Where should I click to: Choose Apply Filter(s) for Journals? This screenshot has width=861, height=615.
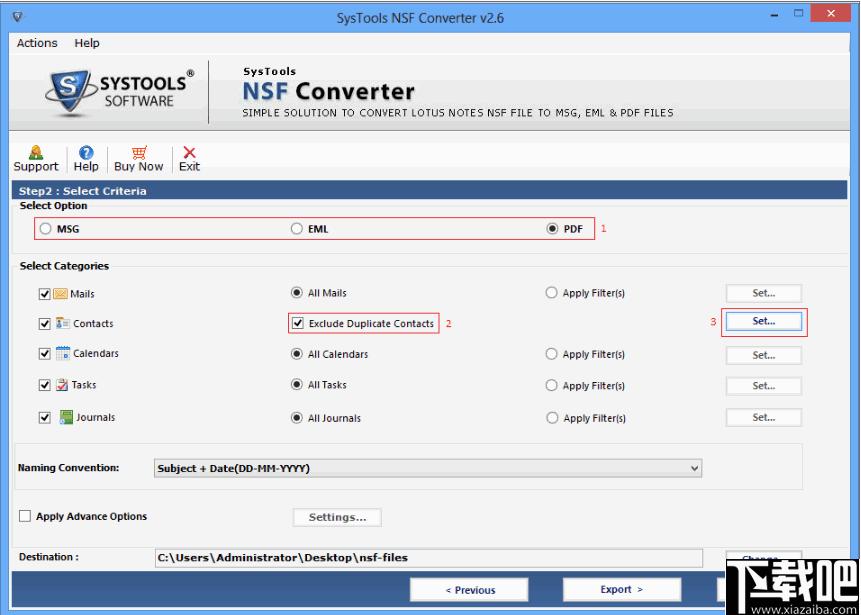551,418
